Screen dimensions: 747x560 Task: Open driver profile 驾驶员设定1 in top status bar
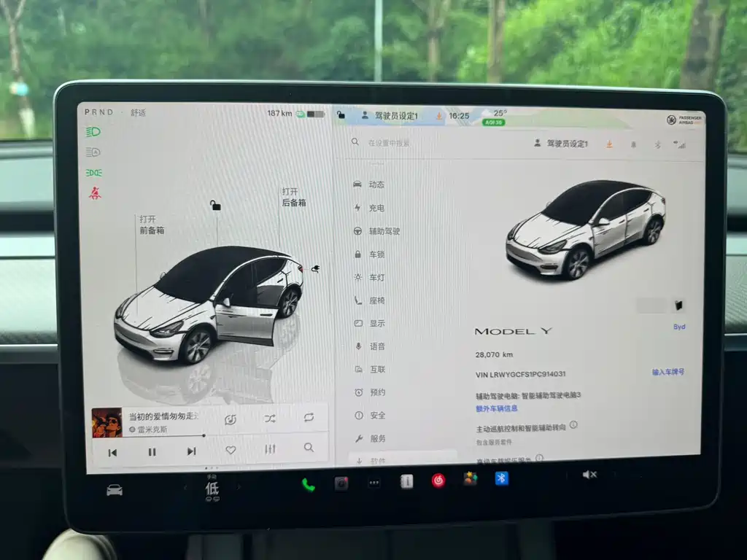[x=390, y=116]
